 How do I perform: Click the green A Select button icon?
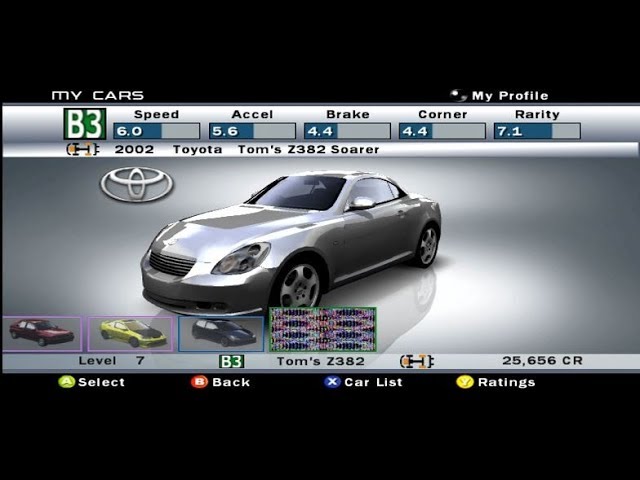67,382
